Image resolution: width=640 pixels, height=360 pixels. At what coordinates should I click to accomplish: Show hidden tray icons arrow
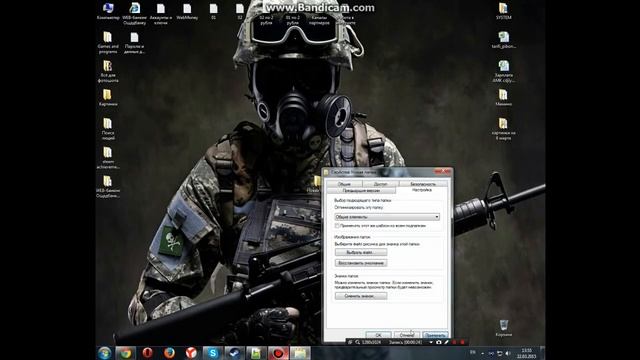coord(482,353)
